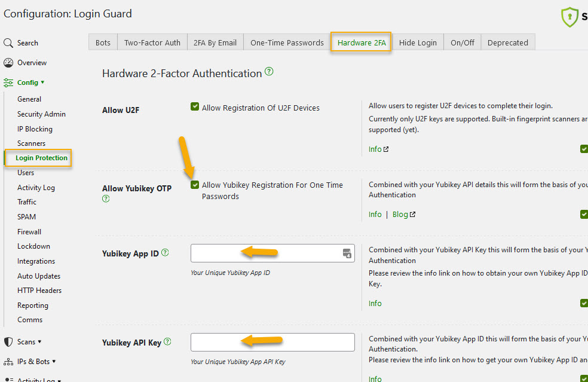Click inside the Yubikey API Key input field

[272, 342]
